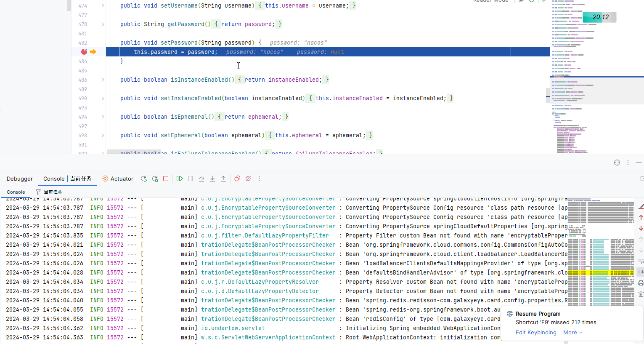
Task: Click the print console icon
Action: [641, 283]
